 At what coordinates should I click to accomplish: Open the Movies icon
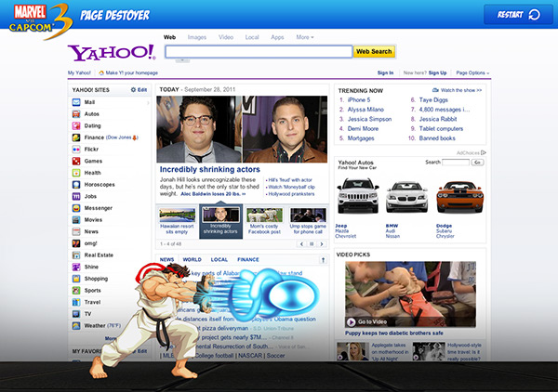(x=76, y=219)
